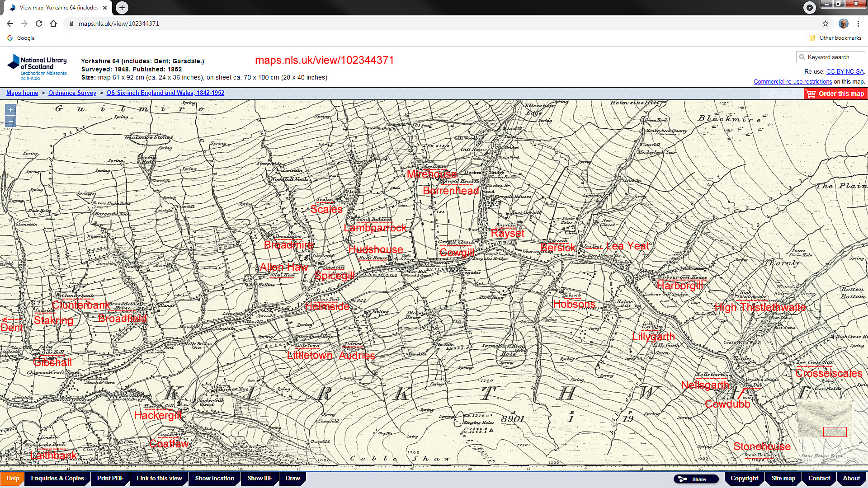The width and height of the screenshot is (868, 488).
Task: Open the Chrome three-dot menu
Action: pos(858,23)
